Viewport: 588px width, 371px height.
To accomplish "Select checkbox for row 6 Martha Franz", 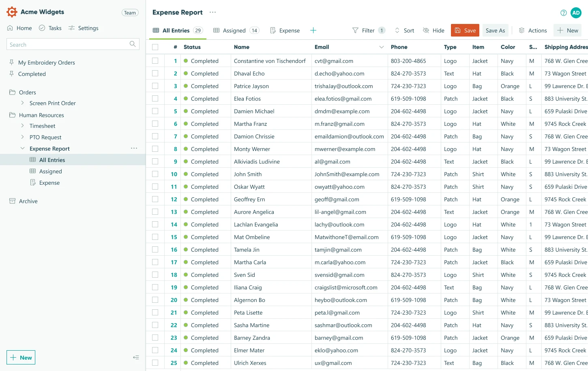I will coord(155,124).
